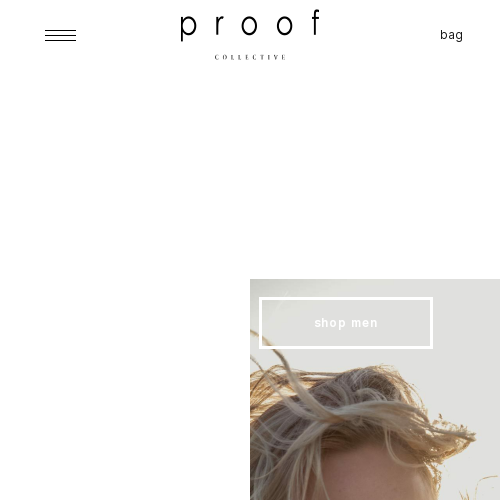Toggle the navigation drawer with the three-line icon

(60, 35)
